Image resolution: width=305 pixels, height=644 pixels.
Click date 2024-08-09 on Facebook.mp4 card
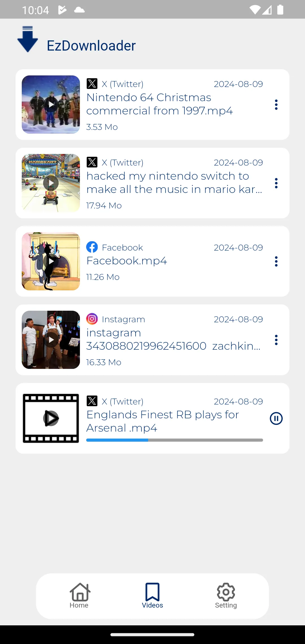[238, 247]
